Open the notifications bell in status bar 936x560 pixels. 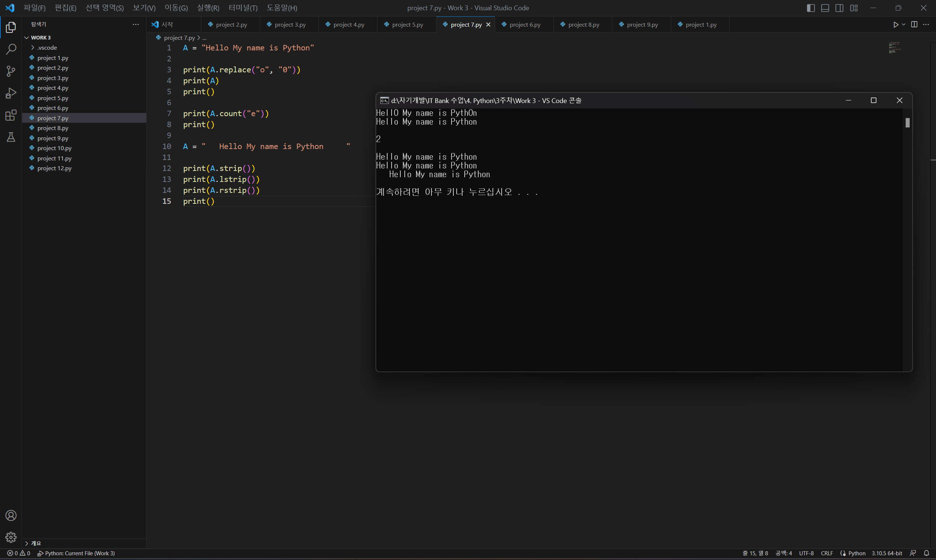pyautogui.click(x=926, y=553)
